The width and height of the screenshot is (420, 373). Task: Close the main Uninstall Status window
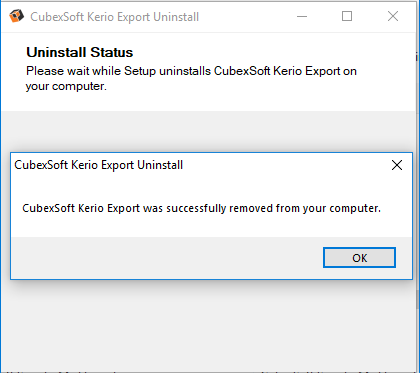(393, 16)
